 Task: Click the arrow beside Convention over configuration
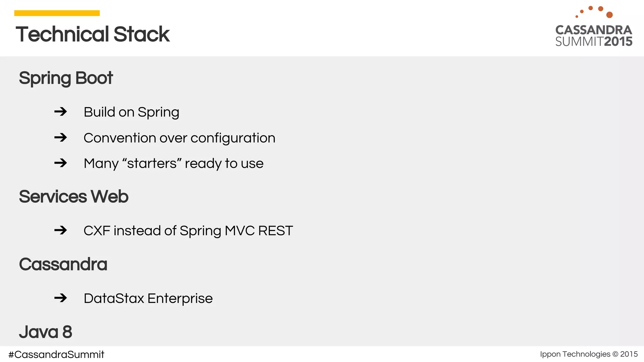[x=60, y=137]
